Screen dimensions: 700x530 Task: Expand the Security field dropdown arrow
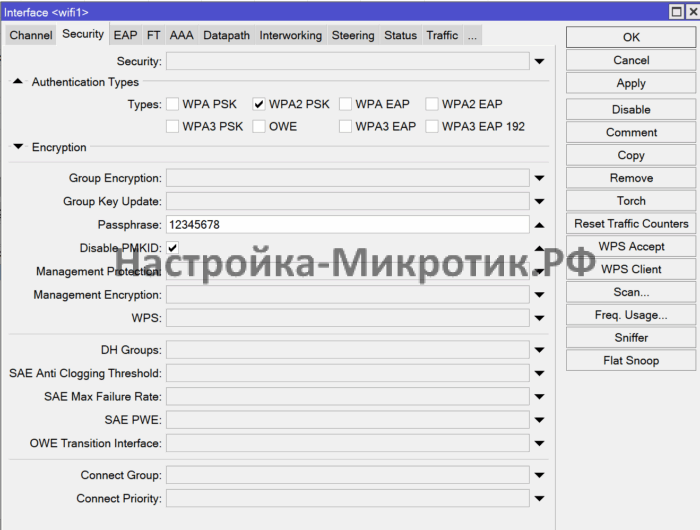(x=539, y=62)
